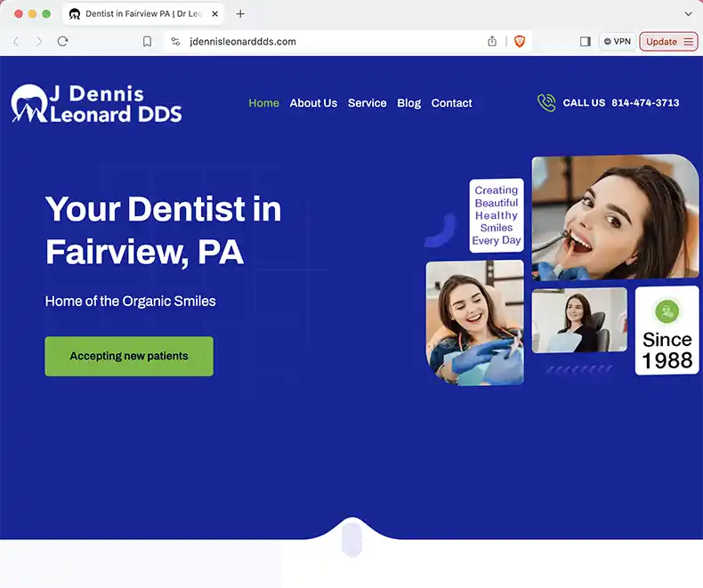Bookmark this page using bookmark icon
Viewport: 703px width, 588px height.
tap(147, 42)
